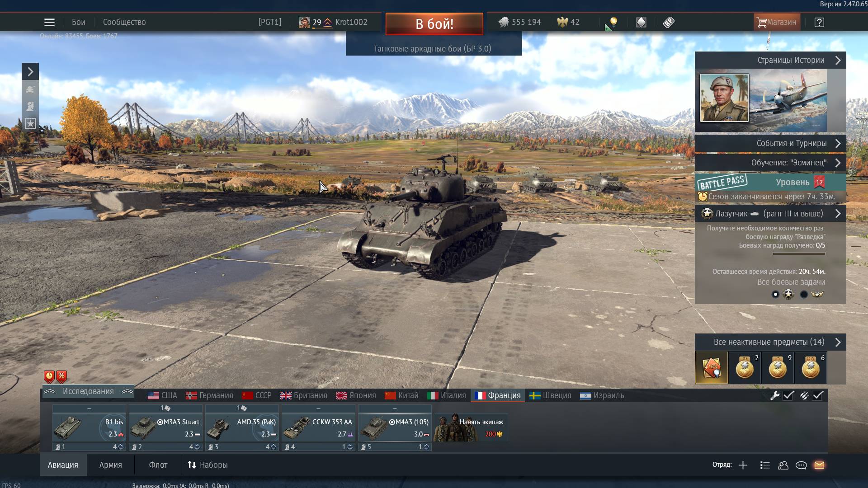Select the first battle task difficulty radio button
Image resolution: width=868 pixels, height=488 pixels.
pos(775,295)
